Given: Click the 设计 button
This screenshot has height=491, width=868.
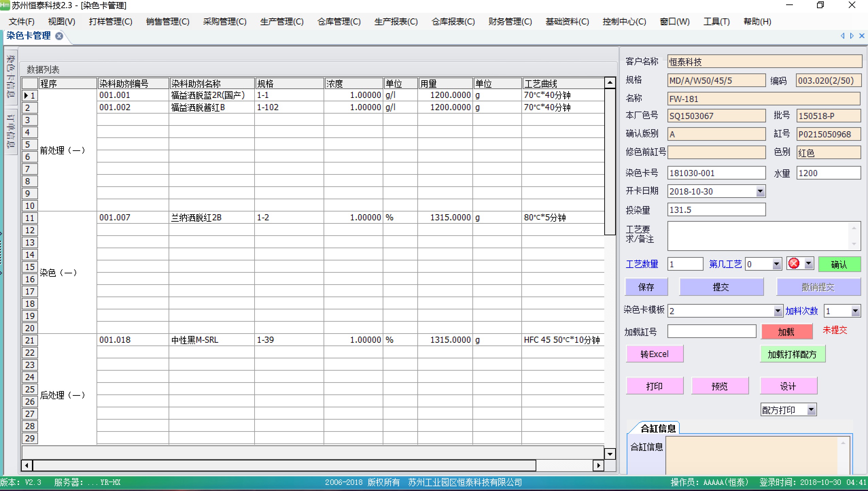Looking at the screenshot, I should point(788,386).
